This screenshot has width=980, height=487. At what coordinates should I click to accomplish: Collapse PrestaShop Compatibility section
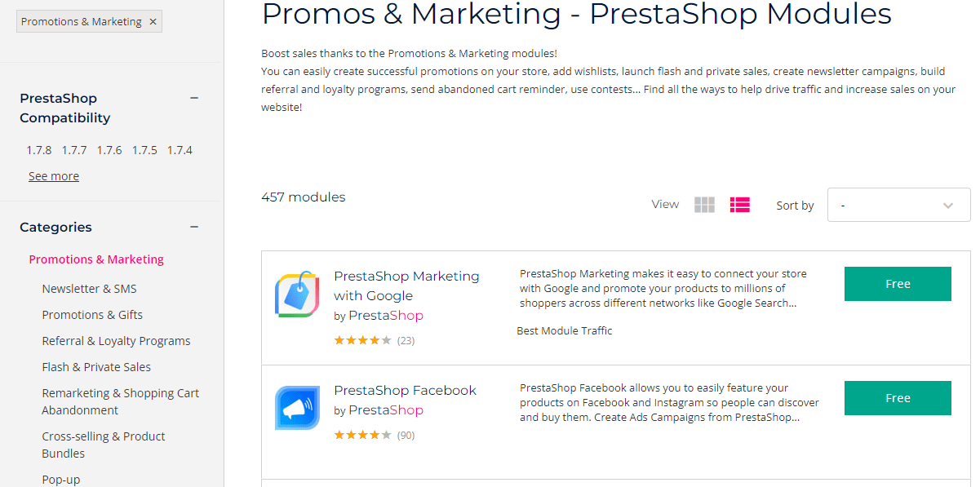tap(194, 98)
